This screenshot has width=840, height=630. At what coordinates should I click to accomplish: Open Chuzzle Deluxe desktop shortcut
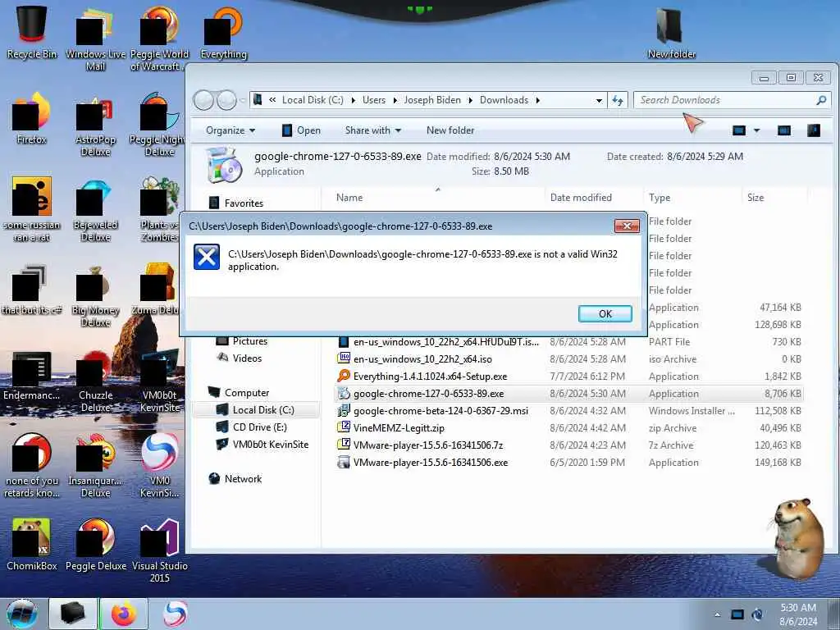(95, 381)
